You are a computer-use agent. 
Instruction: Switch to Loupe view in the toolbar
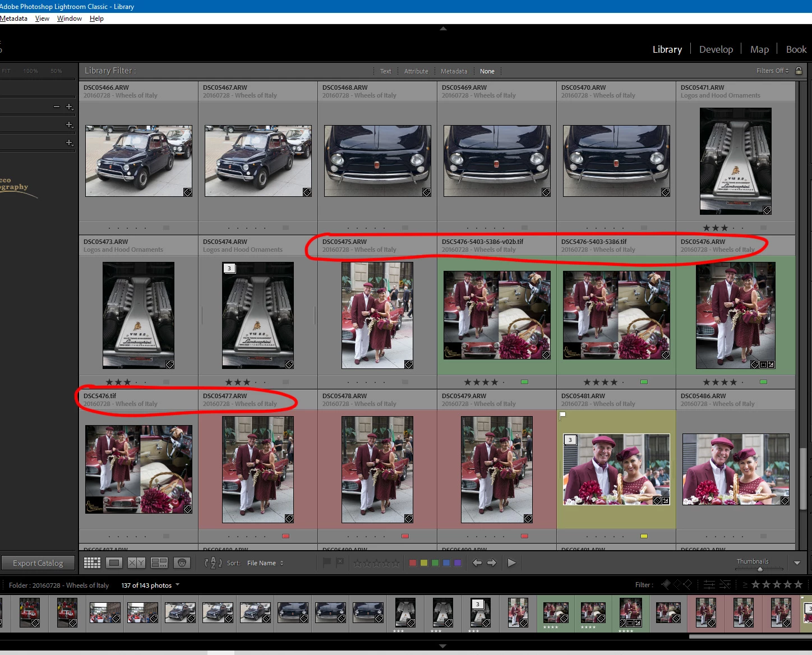[114, 562]
